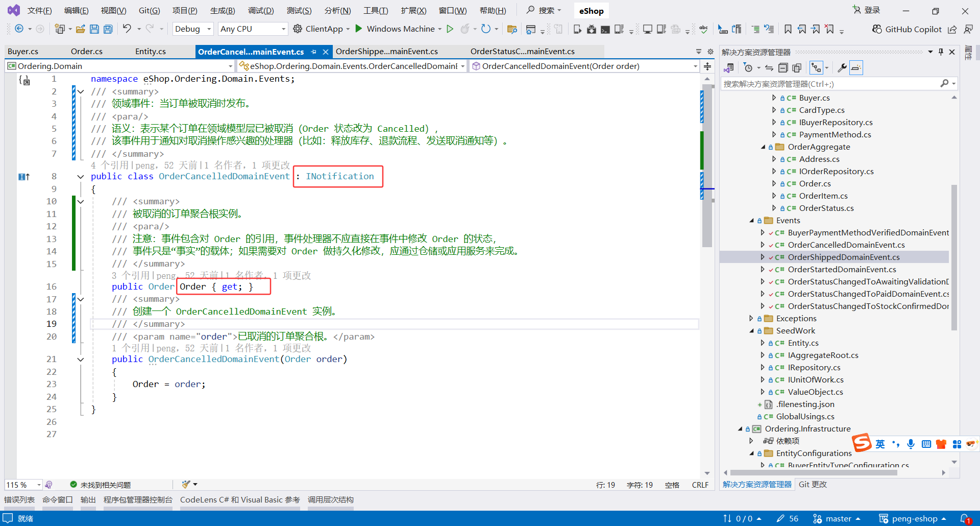The height and width of the screenshot is (526, 980).
Task: Comment out the selected lines icon
Action: tap(723, 29)
